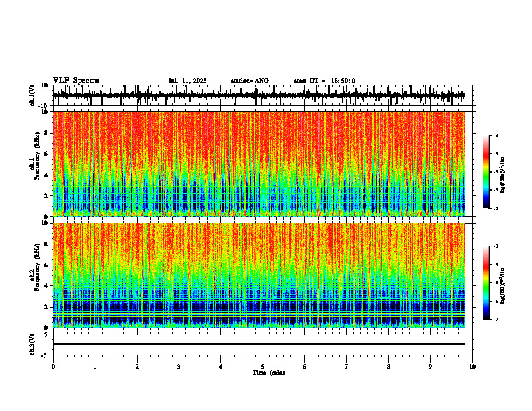Click the time axis tick label "3"

click(179, 367)
